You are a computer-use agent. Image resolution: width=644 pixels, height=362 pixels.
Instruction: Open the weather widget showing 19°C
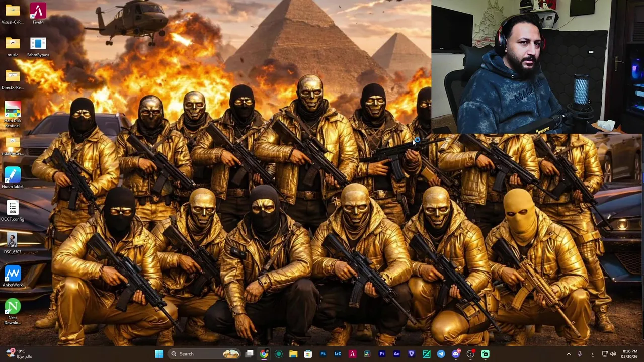(x=18, y=354)
